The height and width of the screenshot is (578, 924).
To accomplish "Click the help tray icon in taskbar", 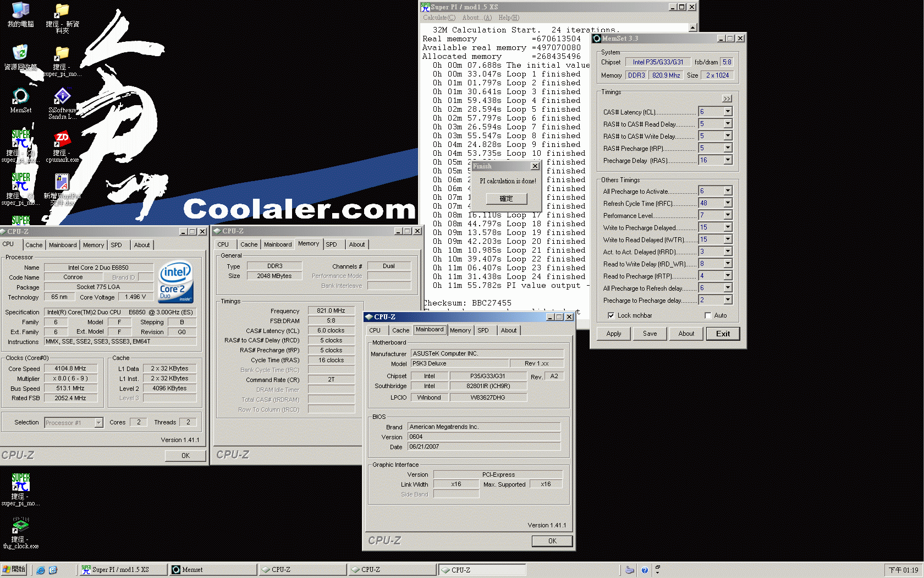I will tap(645, 570).
